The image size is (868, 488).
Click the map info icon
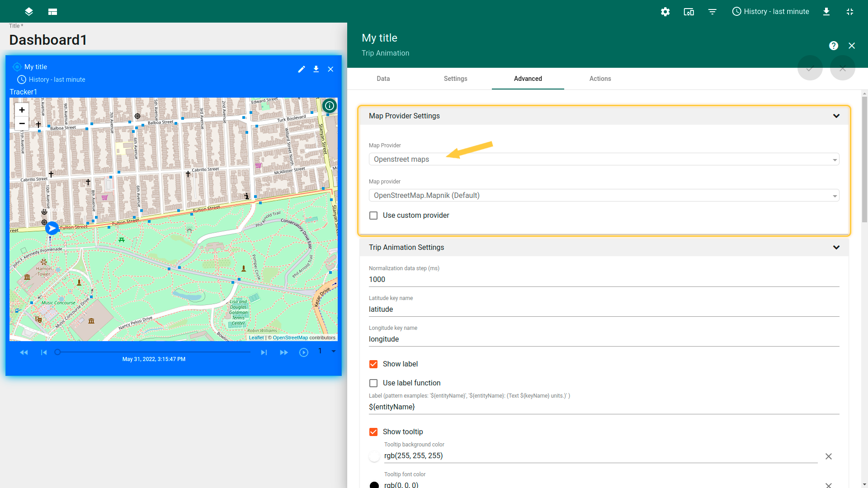click(330, 106)
